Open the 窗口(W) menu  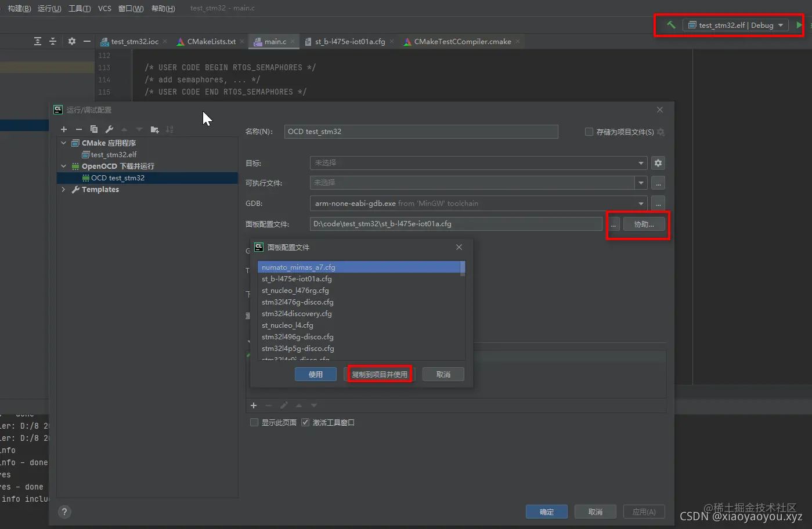131,8
